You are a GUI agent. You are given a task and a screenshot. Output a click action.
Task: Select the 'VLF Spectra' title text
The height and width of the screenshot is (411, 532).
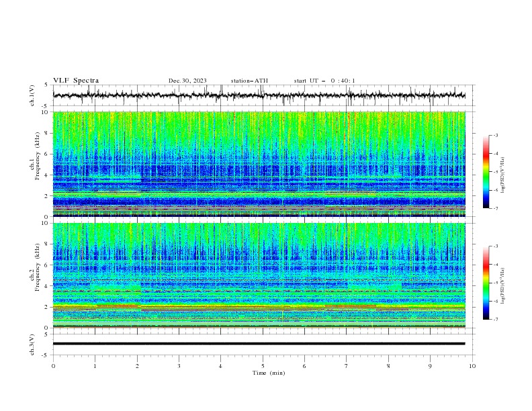76,81
